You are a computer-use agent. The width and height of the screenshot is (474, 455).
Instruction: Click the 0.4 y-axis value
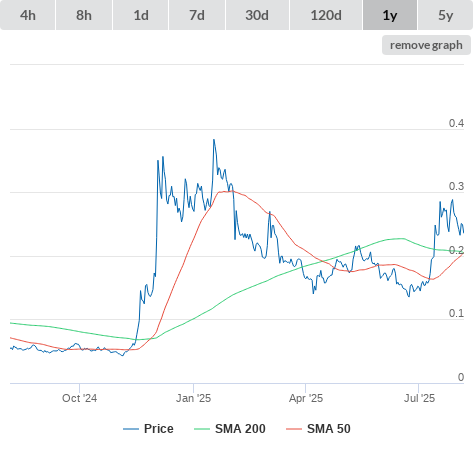(x=456, y=123)
